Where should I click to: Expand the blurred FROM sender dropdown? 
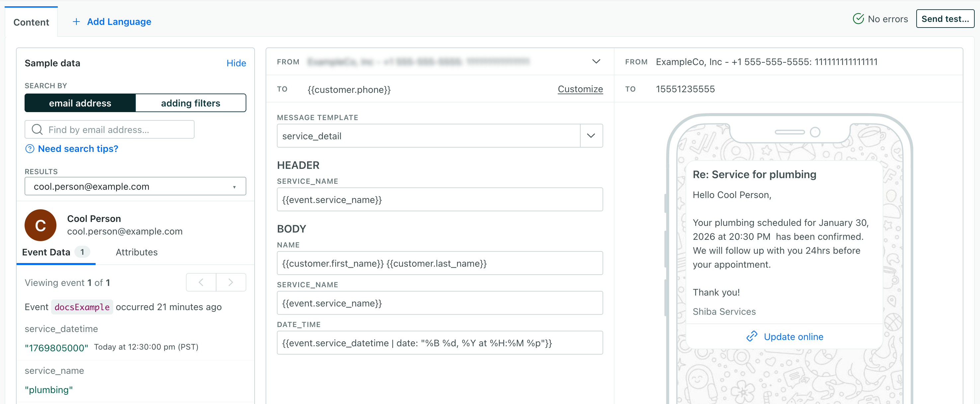[x=596, y=61]
